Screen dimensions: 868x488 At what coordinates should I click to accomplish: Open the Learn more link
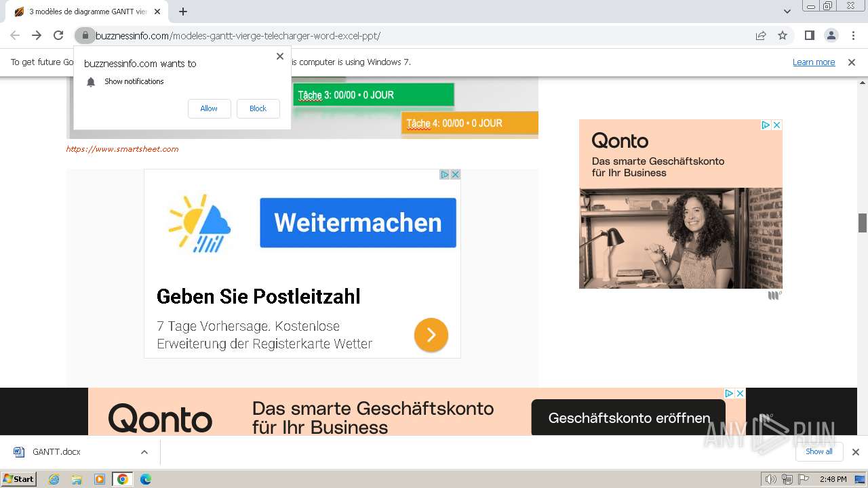coord(814,62)
